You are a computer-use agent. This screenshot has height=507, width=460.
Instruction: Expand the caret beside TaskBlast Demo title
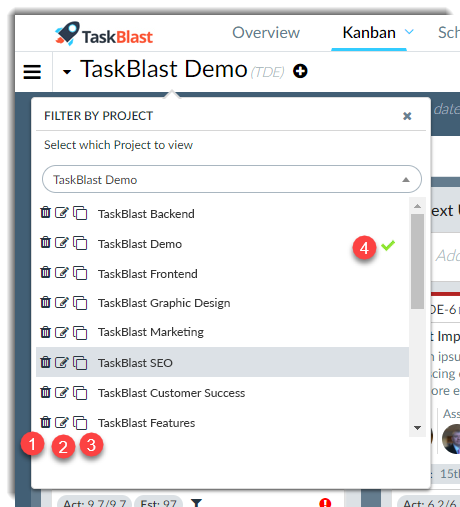pyautogui.click(x=67, y=72)
